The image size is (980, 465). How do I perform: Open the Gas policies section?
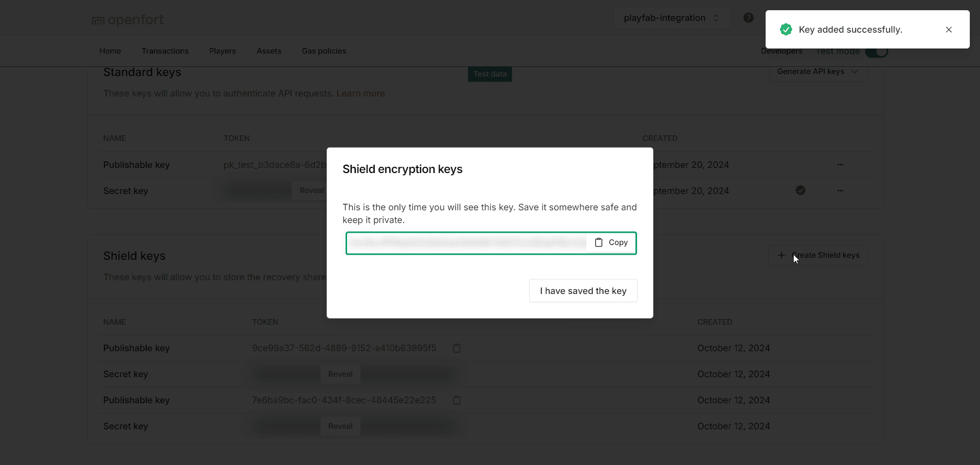click(x=324, y=51)
